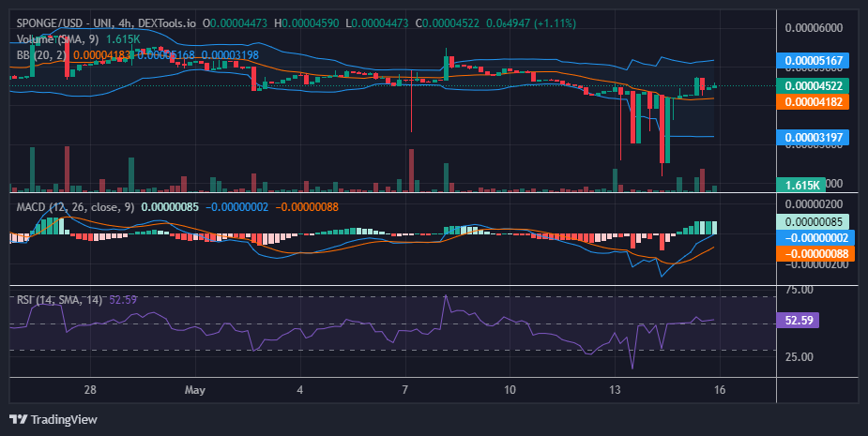Click the orange BB basis value 0.00004183

click(x=102, y=54)
